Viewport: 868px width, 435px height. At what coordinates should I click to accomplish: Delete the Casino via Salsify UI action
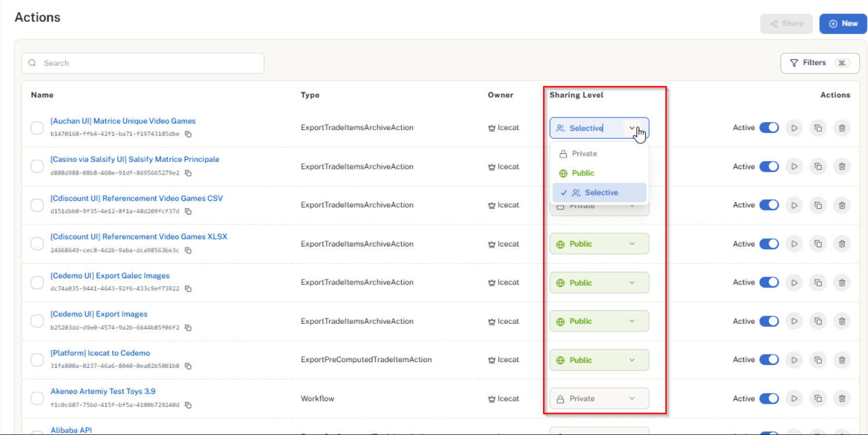841,166
